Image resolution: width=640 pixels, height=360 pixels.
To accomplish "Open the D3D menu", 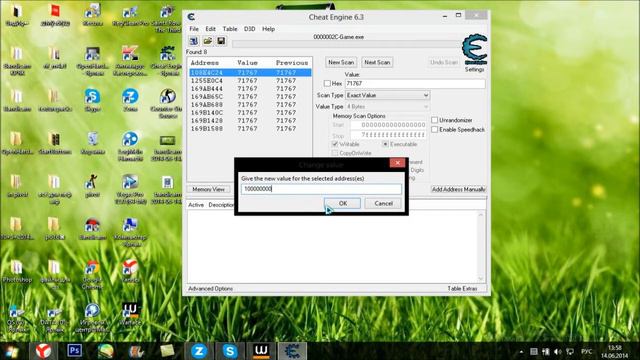I will (249, 29).
